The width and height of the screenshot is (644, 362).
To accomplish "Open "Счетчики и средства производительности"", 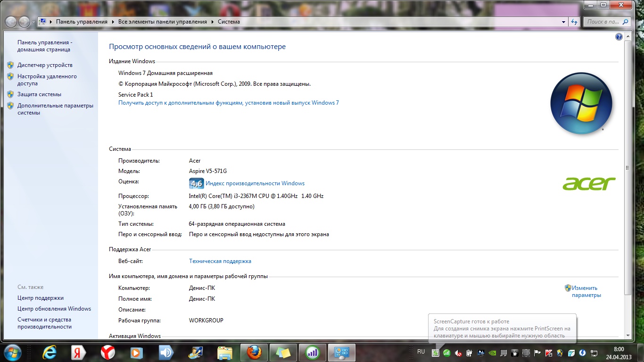I will [x=45, y=323].
